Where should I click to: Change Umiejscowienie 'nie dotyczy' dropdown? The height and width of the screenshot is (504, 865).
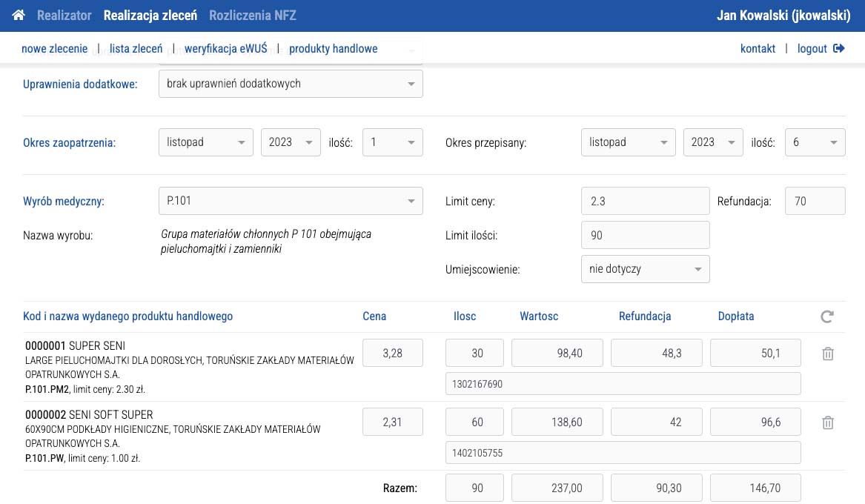coord(645,269)
